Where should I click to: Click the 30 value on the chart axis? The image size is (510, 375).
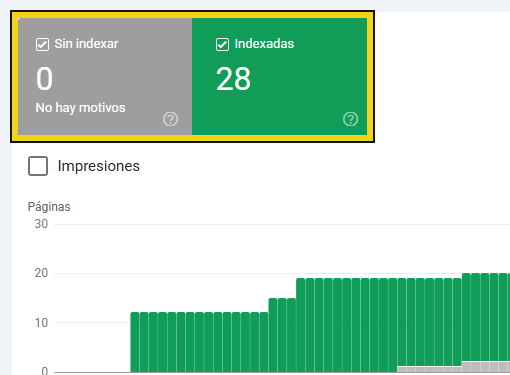point(41,224)
